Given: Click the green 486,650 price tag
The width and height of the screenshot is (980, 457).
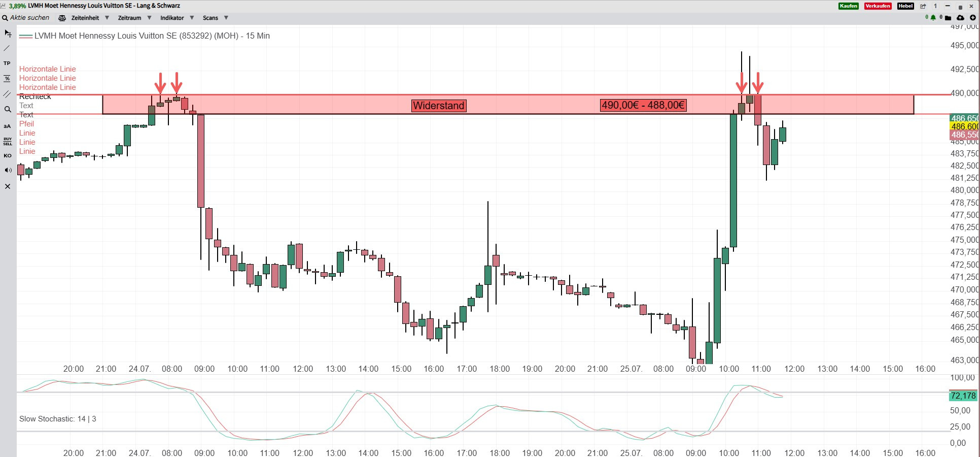Looking at the screenshot, I should [x=964, y=118].
